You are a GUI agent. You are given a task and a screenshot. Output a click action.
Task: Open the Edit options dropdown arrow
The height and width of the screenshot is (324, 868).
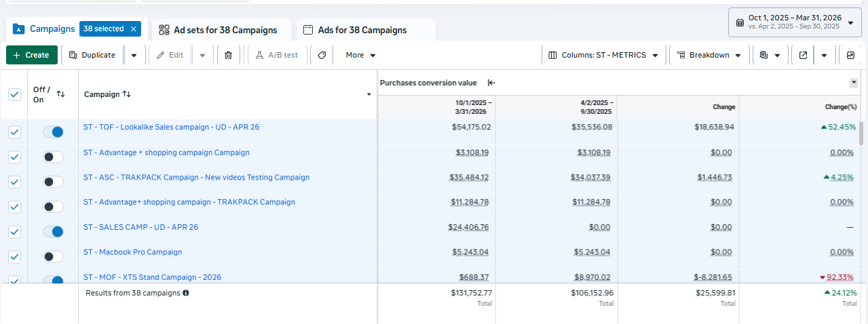click(x=202, y=56)
